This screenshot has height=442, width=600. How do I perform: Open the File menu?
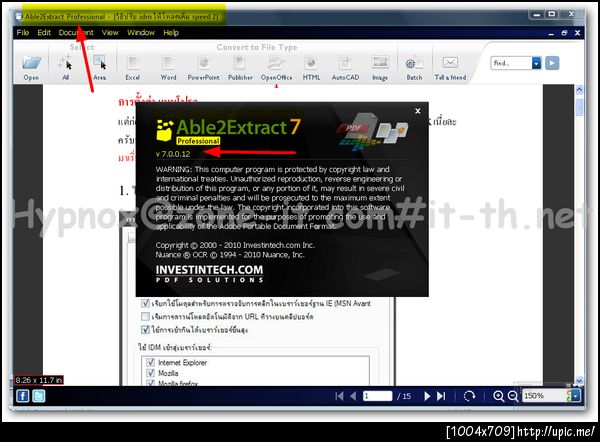tap(23, 33)
